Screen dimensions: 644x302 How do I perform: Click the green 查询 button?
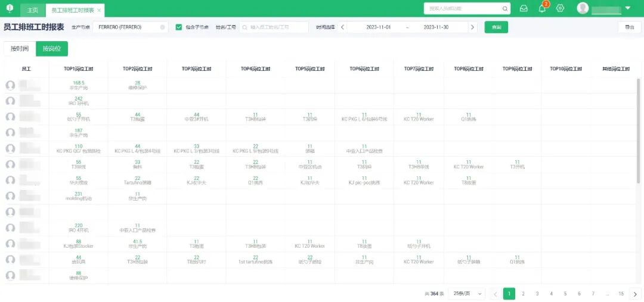tap(496, 27)
